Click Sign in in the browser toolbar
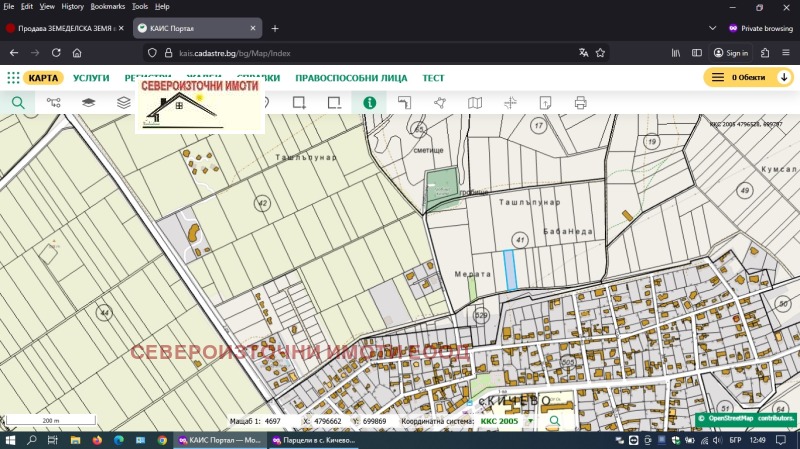 [x=731, y=53]
